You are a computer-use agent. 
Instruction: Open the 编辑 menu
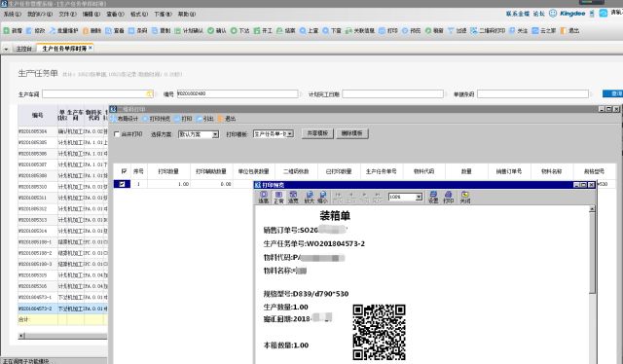click(91, 14)
